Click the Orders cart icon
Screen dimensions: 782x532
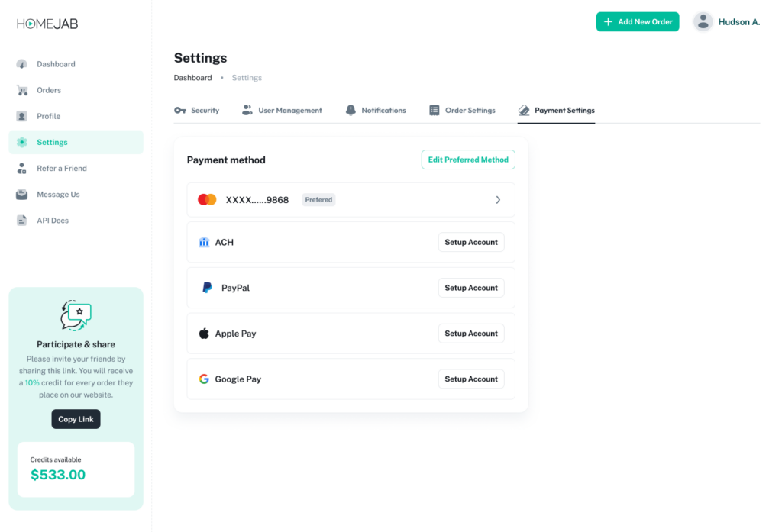pyautogui.click(x=22, y=90)
